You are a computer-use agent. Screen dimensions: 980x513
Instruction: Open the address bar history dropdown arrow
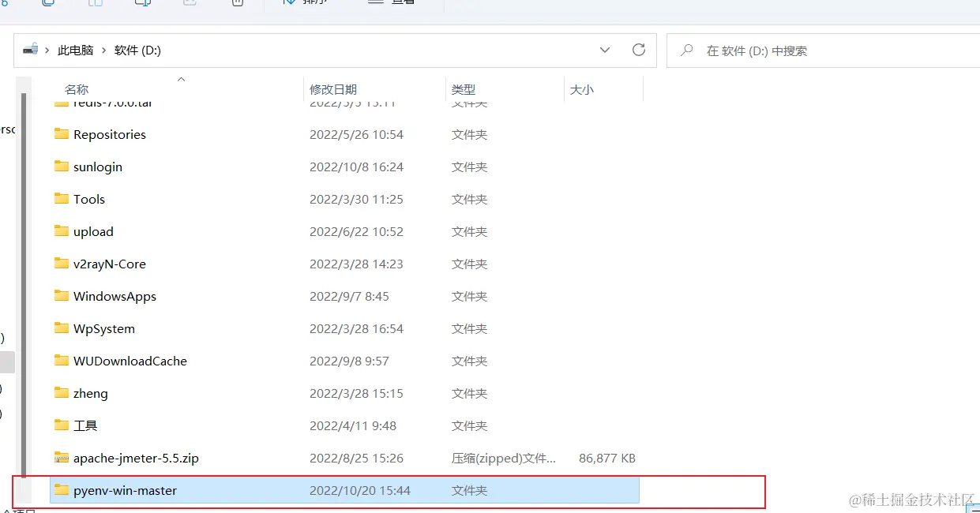[x=605, y=49]
